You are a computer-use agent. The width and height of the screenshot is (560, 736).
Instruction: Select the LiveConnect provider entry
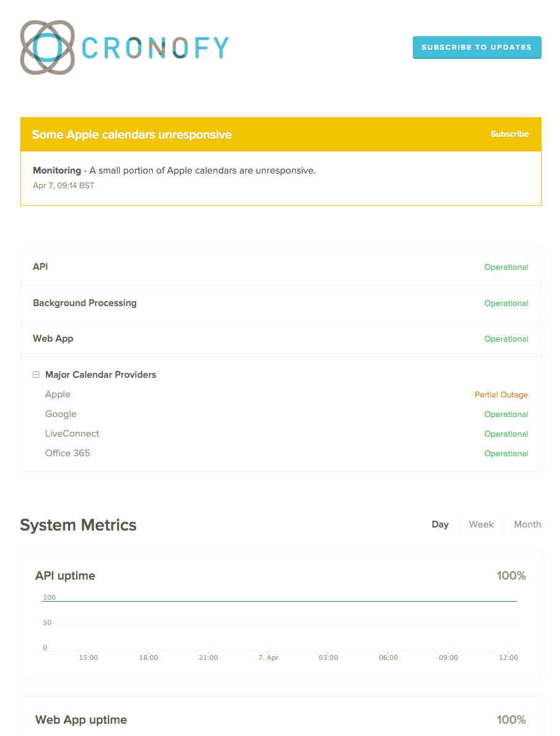72,434
